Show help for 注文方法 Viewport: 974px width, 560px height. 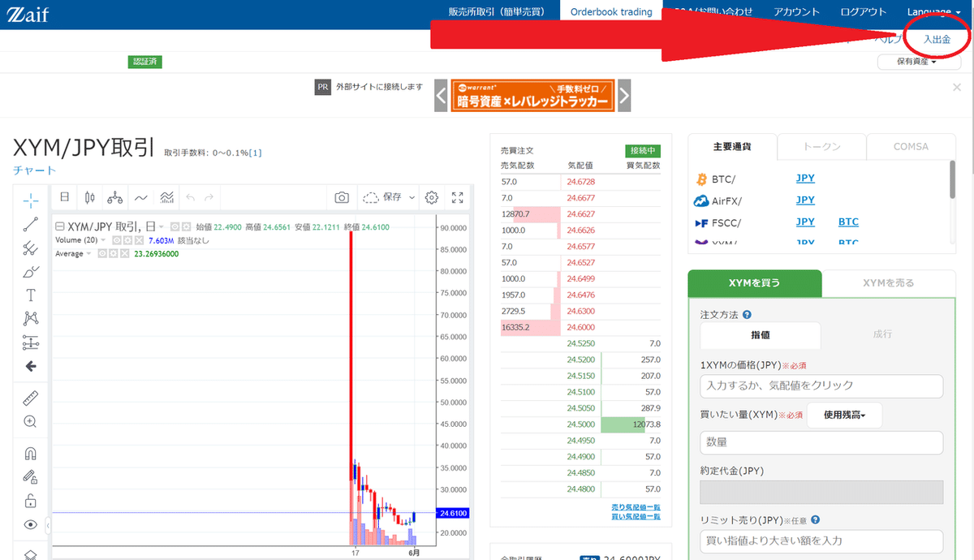pos(747,314)
